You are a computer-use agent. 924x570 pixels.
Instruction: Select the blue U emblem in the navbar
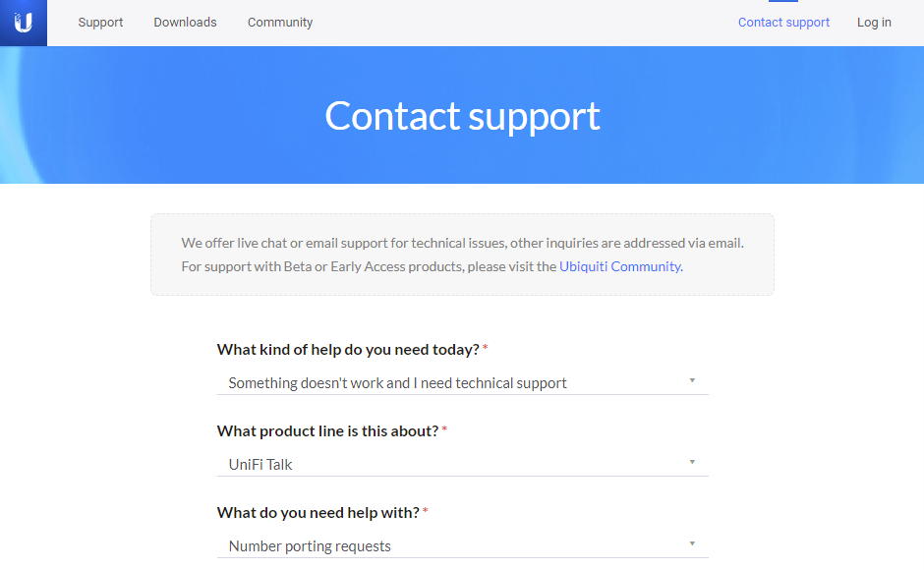(x=23, y=23)
